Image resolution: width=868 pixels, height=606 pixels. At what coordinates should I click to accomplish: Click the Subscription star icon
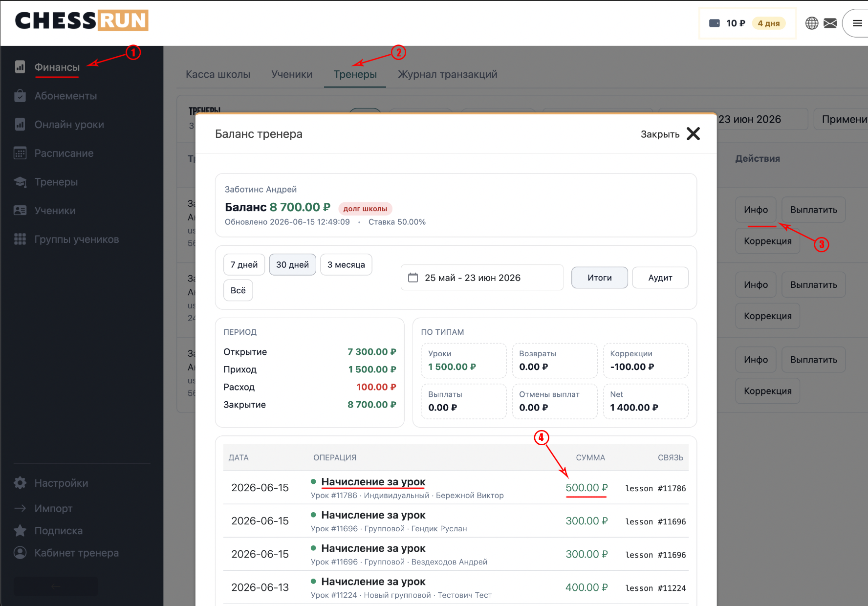20,530
